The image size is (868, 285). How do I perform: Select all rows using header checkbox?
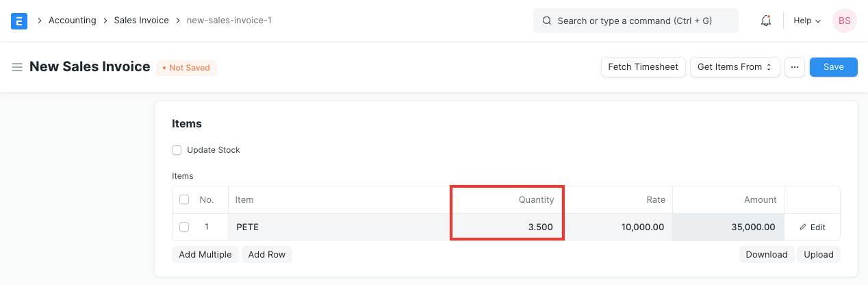(184, 200)
